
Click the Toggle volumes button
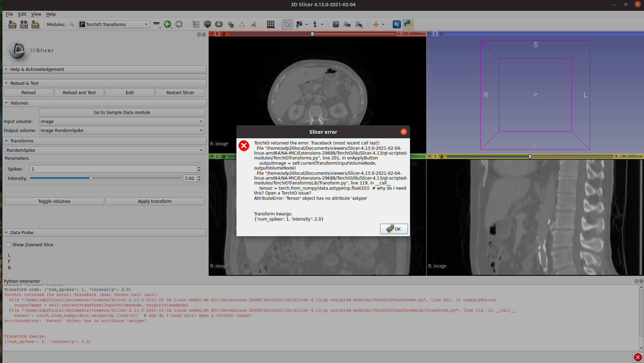click(54, 201)
